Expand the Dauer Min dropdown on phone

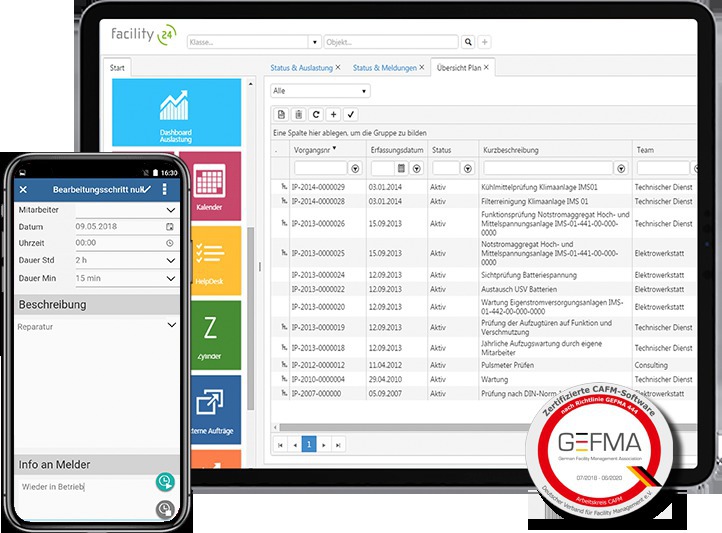[x=170, y=278]
